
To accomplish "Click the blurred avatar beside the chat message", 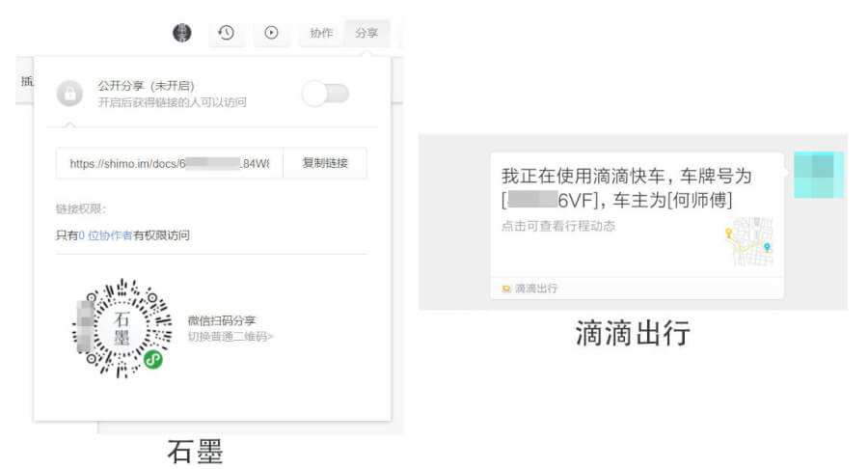I will (x=819, y=175).
